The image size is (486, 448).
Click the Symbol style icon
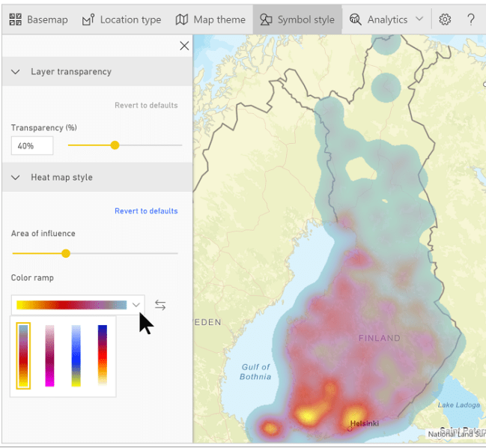tap(266, 19)
